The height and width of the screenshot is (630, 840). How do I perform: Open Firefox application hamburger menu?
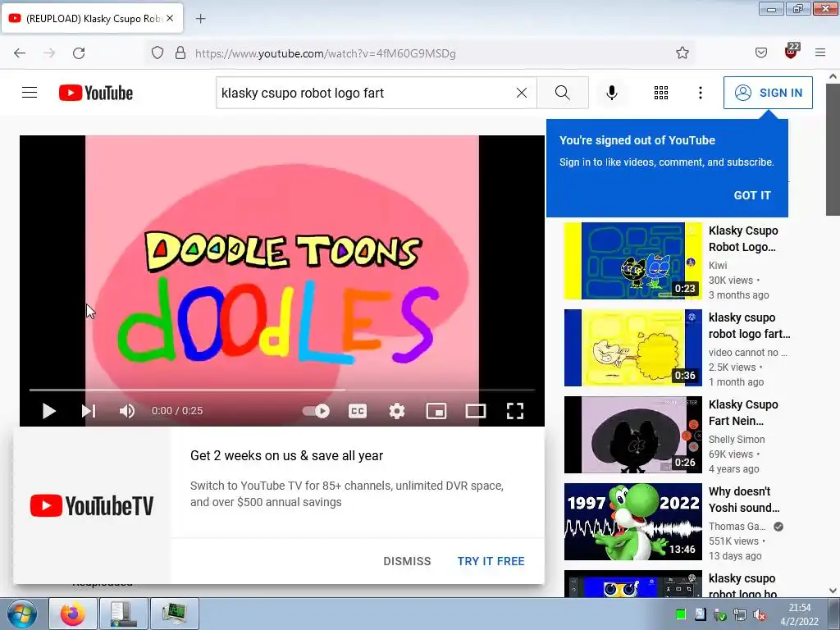coord(820,52)
